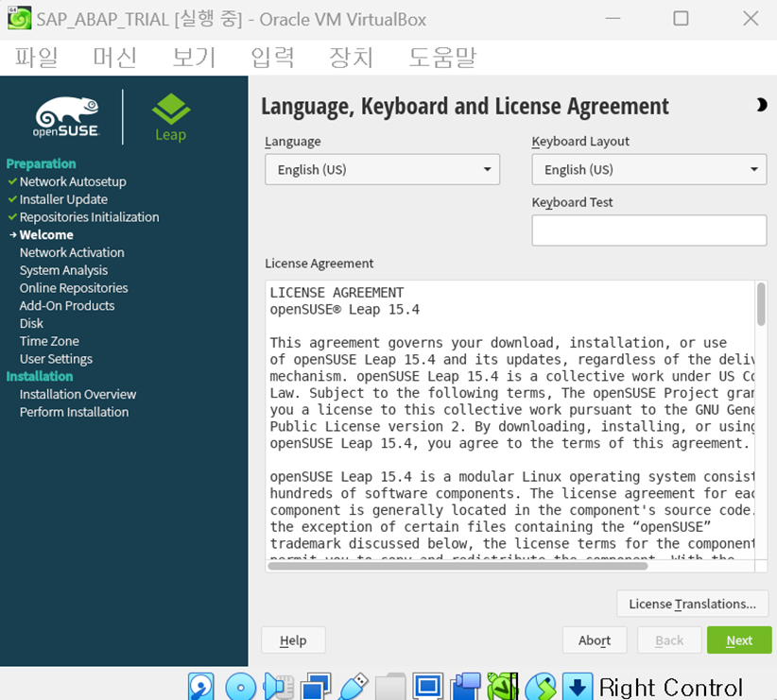Viewport: 777px width, 700px height.
Task: Select User Settings step in sidebar
Action: tap(56, 359)
